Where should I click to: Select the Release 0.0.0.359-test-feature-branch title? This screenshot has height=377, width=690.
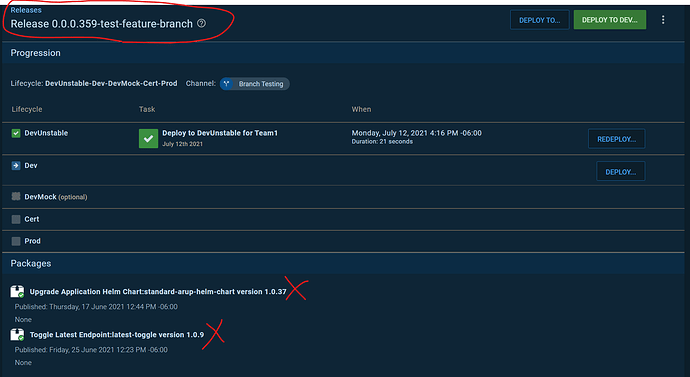pyautogui.click(x=102, y=24)
